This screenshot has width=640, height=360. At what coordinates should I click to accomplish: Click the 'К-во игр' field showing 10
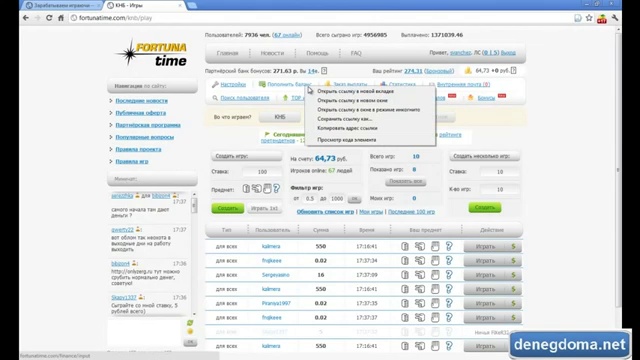click(x=500, y=189)
